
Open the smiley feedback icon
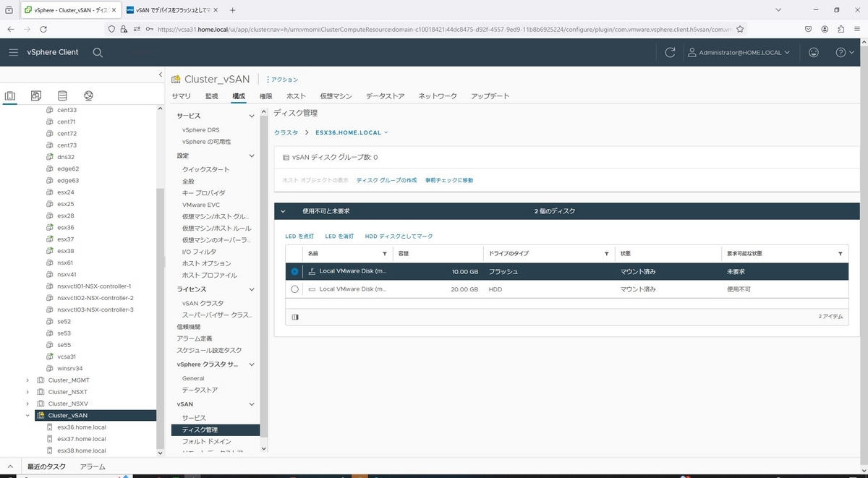click(814, 53)
